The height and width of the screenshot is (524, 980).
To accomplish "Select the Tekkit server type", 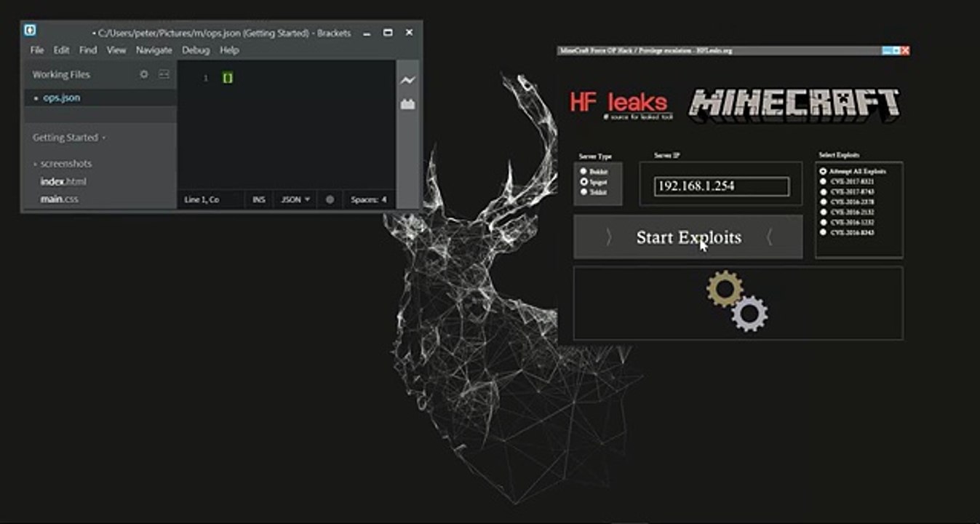I will (583, 192).
